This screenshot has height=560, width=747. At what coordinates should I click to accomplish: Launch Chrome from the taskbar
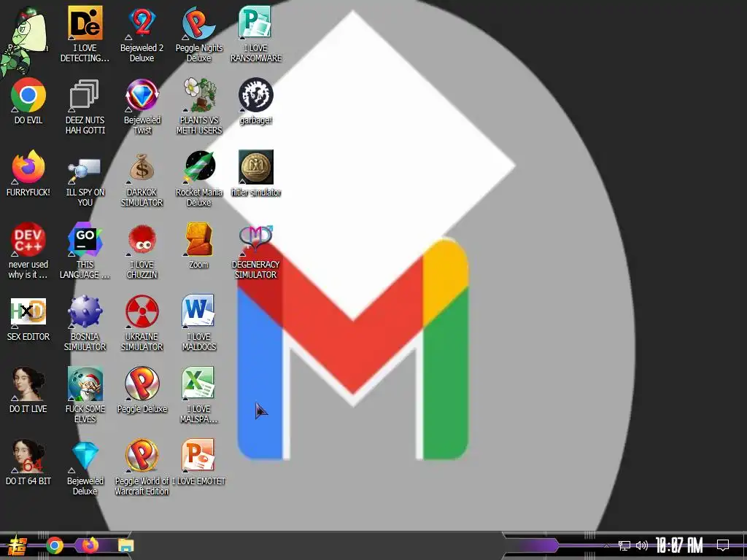click(x=54, y=545)
